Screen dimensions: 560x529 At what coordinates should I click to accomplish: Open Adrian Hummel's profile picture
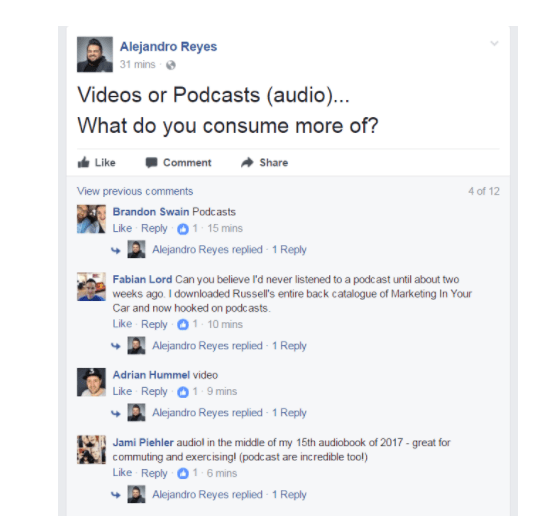point(91,382)
